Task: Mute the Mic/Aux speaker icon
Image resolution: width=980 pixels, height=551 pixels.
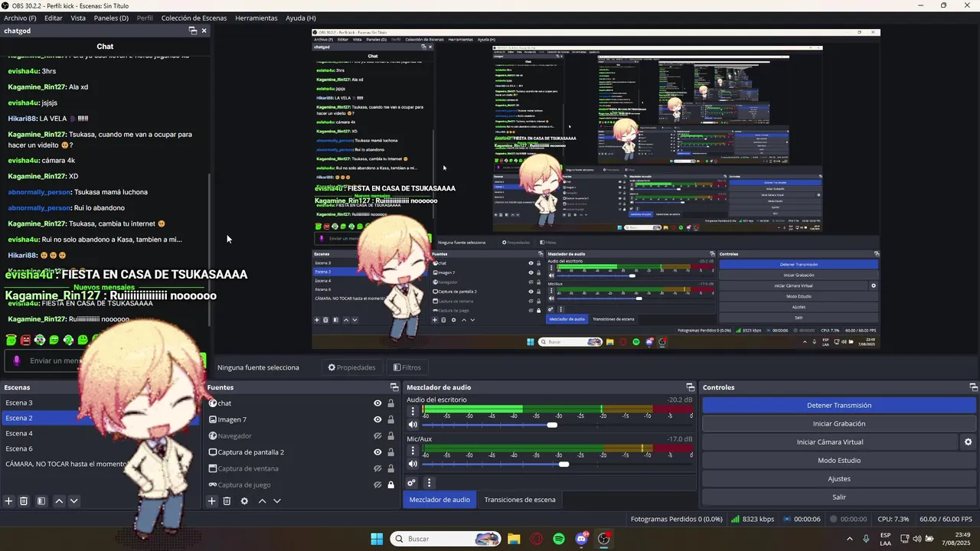Action: coord(413,464)
